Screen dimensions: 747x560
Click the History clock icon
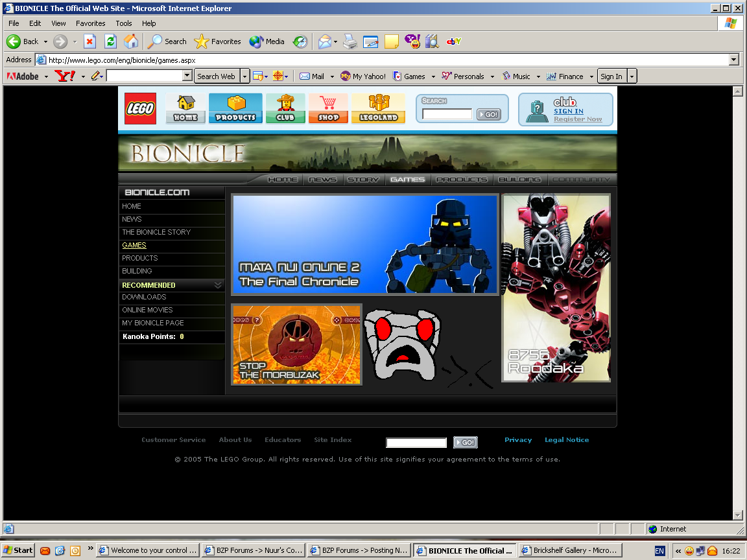[x=300, y=41]
